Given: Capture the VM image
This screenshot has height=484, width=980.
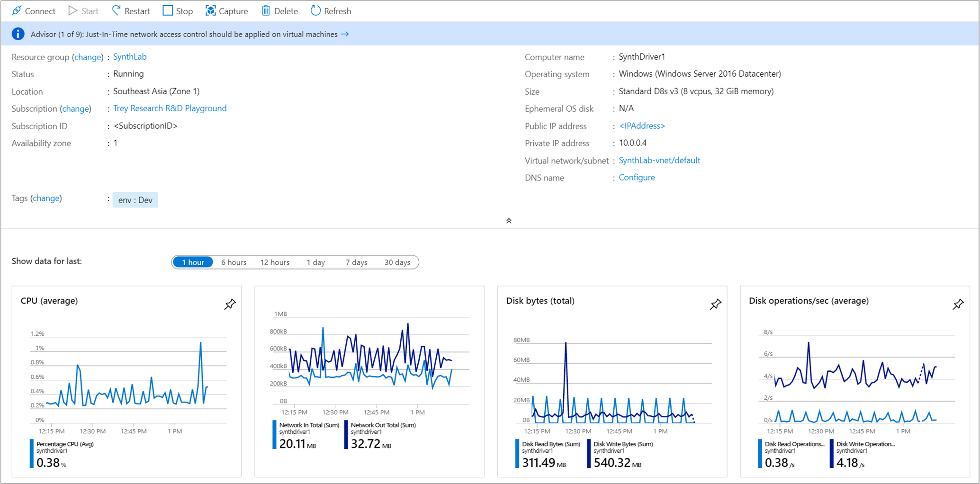Looking at the screenshot, I should [x=226, y=11].
